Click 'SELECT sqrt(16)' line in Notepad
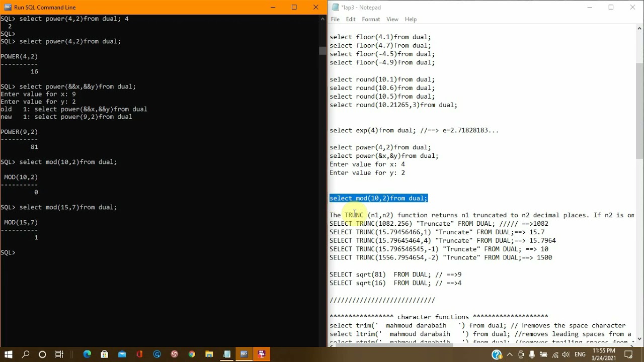 pyautogui.click(x=395, y=283)
